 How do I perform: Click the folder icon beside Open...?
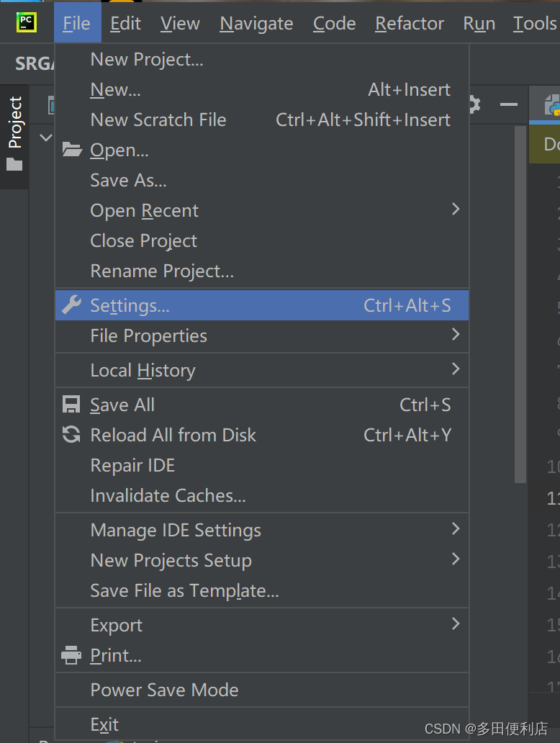72,150
